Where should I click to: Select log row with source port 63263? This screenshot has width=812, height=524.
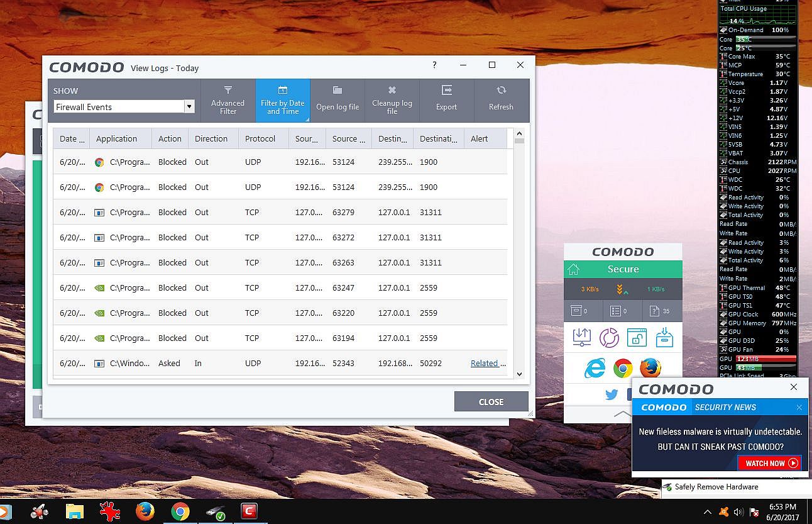(x=280, y=262)
